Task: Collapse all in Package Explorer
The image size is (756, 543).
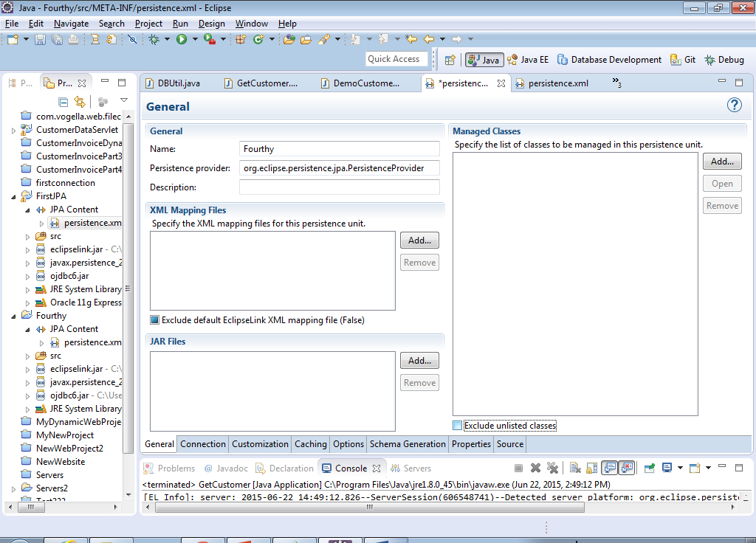Action: coord(63,102)
